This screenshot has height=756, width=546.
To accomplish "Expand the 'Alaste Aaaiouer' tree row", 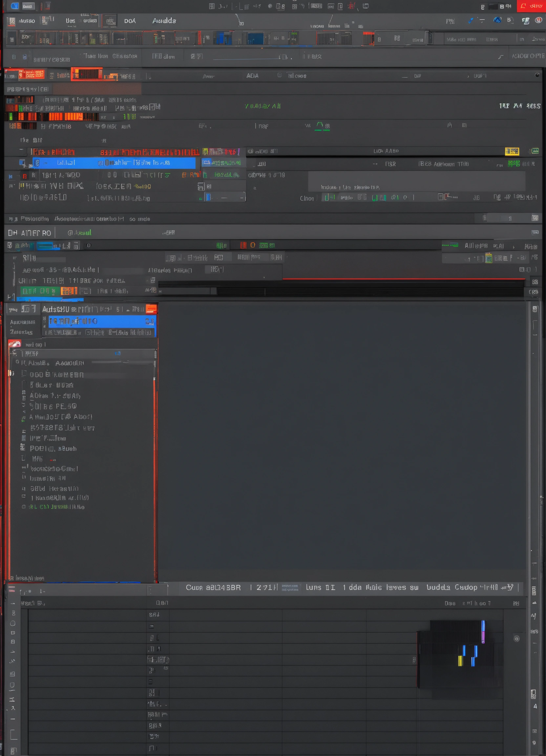I will [x=17, y=362].
